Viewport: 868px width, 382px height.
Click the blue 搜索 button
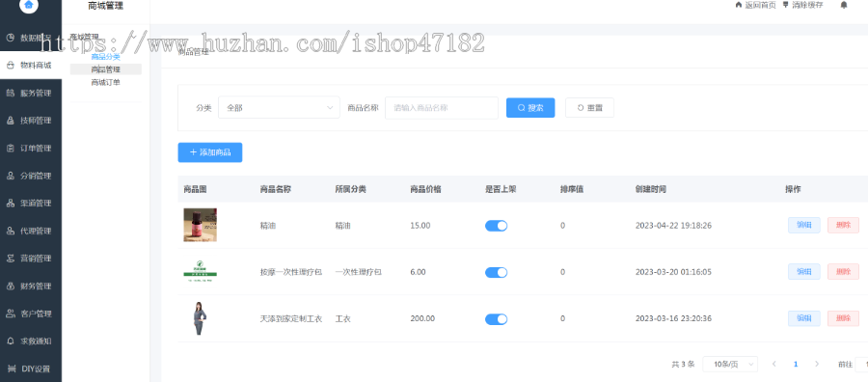pyautogui.click(x=530, y=107)
